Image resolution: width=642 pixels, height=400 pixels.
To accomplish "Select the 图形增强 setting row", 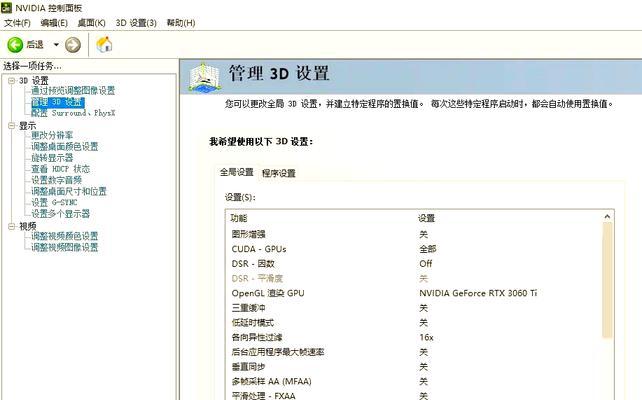I will click(414, 234).
